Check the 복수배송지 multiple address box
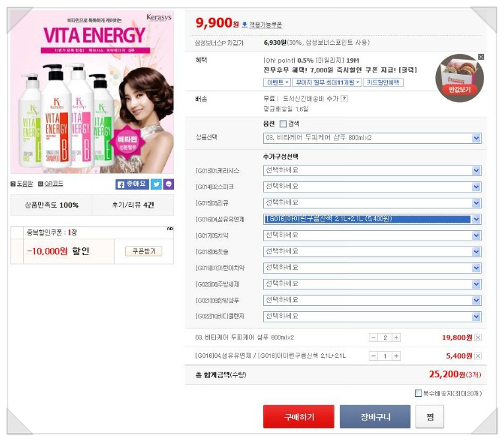Image resolution: width=504 pixels, height=441 pixels. 418,393
